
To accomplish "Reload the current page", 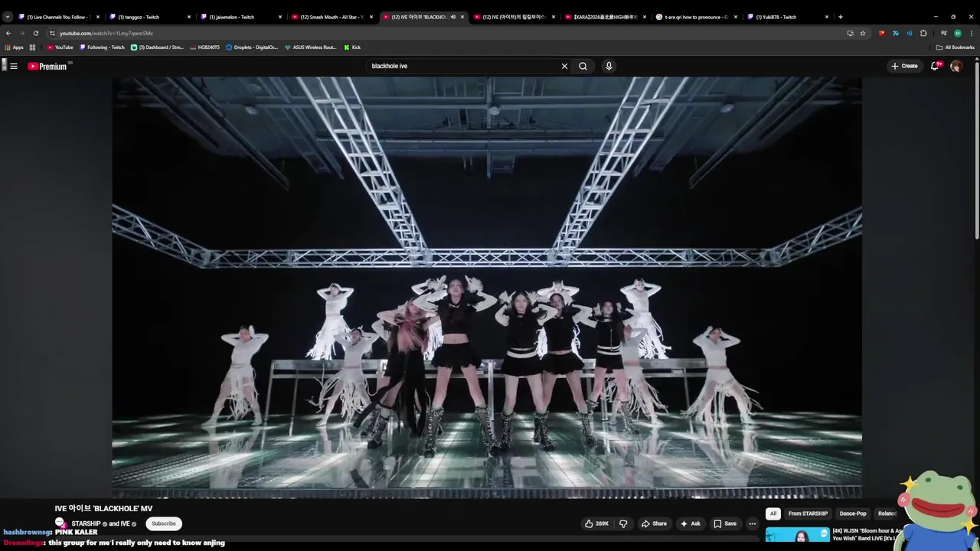I will 35,33.
